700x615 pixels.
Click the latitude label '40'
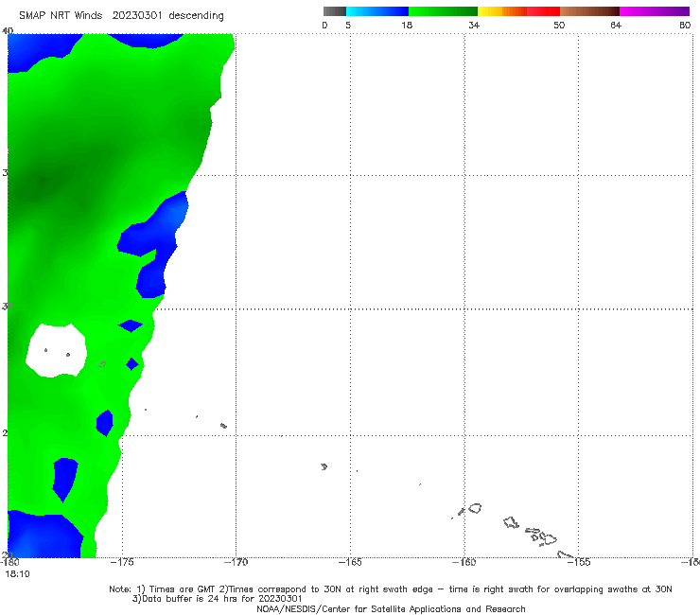point(8,30)
